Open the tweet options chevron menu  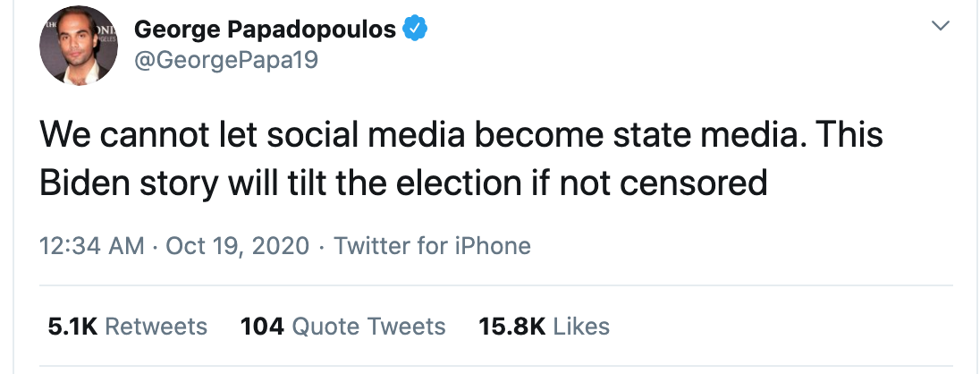click(940, 26)
